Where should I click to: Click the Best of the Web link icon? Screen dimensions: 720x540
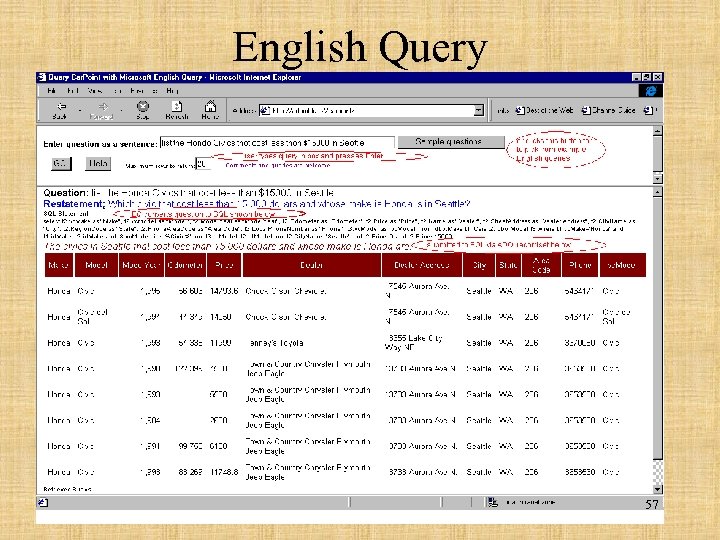(519, 110)
